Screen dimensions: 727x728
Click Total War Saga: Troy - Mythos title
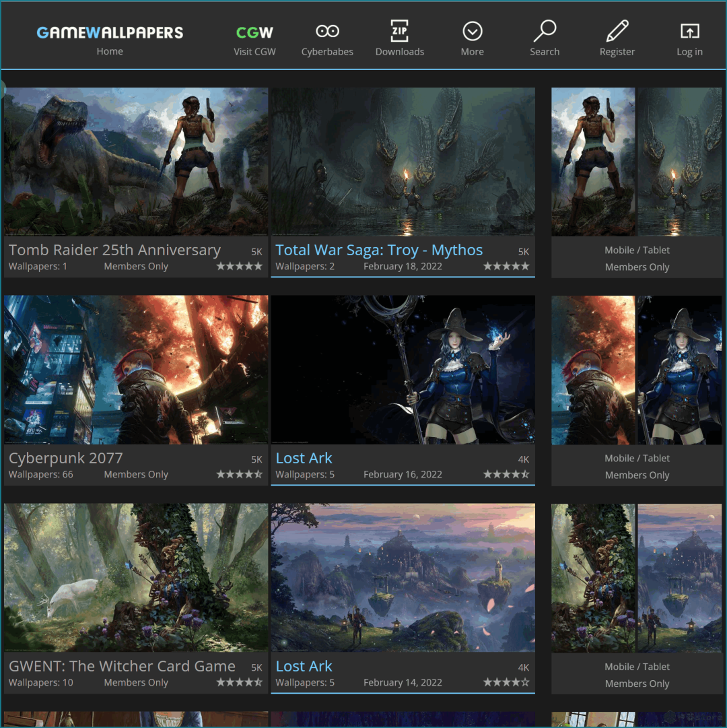pyautogui.click(x=379, y=250)
